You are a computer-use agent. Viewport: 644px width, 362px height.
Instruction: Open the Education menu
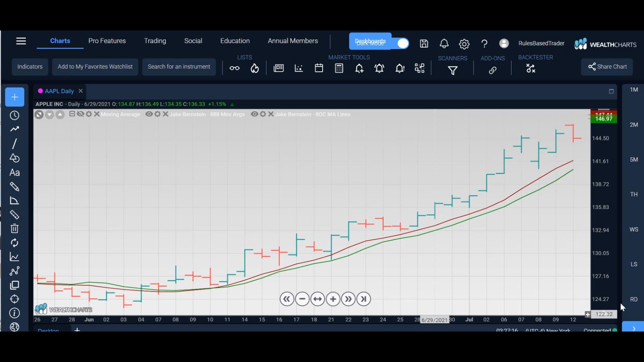(235, 41)
